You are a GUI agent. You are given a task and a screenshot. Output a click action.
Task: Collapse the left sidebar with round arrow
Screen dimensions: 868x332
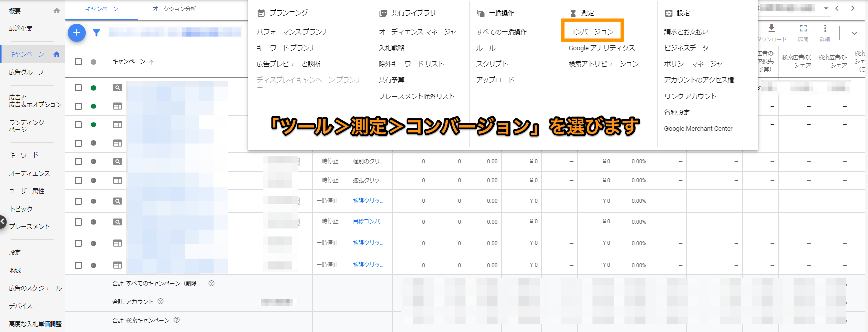point(3,222)
